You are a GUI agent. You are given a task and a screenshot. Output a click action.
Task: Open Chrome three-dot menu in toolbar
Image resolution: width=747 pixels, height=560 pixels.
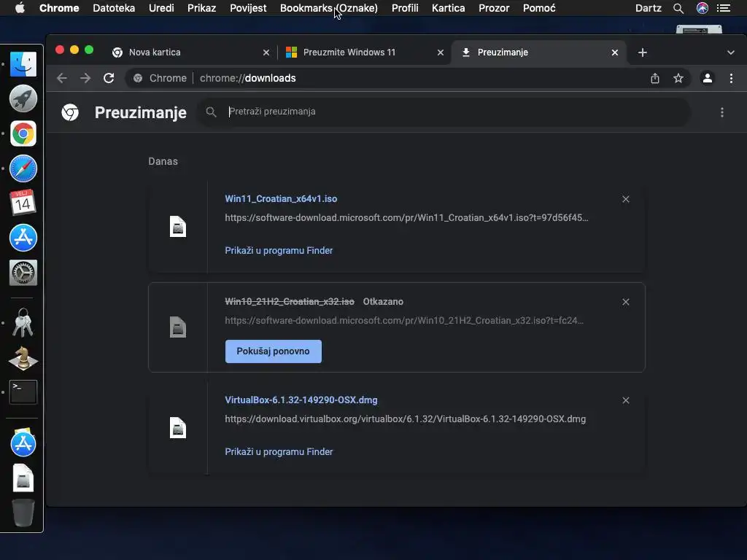731,78
